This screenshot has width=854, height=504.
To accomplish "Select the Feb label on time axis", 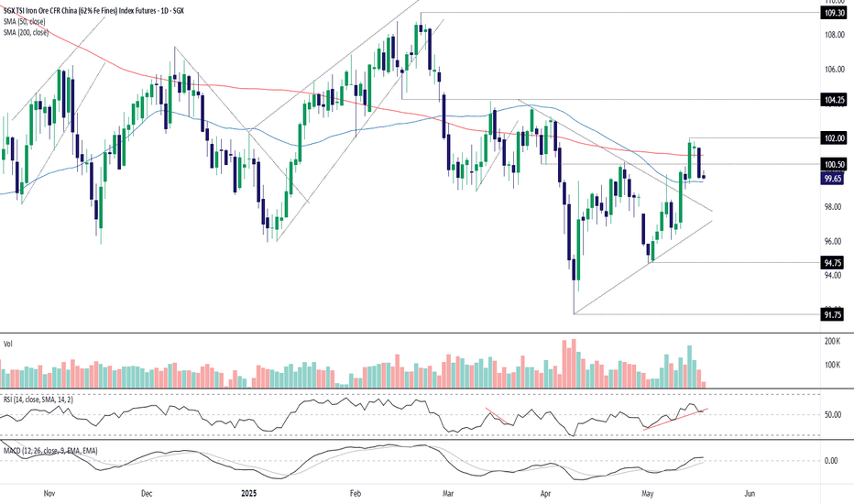I will 356,494.
